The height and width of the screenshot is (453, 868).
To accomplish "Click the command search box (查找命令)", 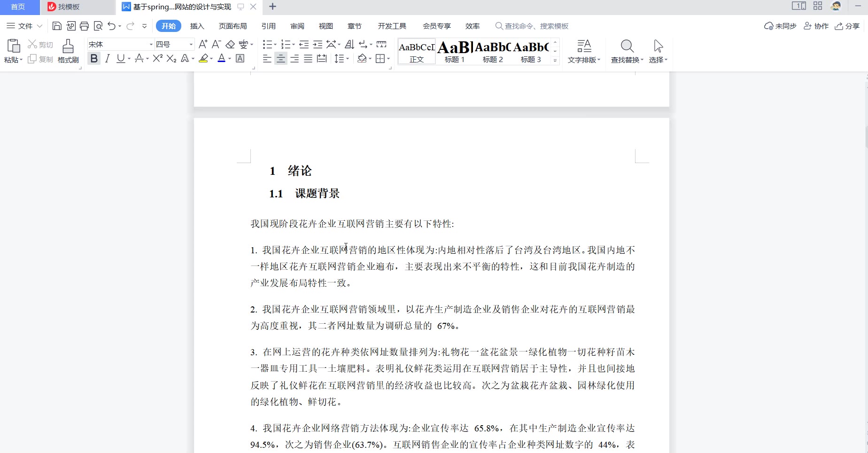I will (x=532, y=26).
